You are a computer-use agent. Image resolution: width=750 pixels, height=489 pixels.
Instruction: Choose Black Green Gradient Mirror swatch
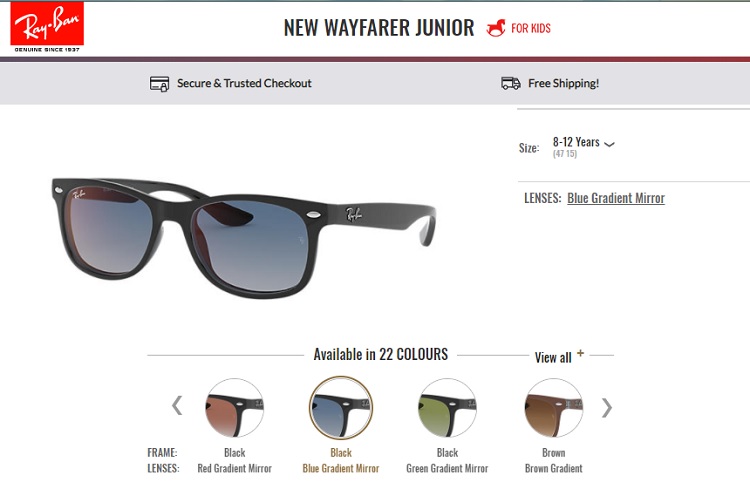[x=447, y=408]
